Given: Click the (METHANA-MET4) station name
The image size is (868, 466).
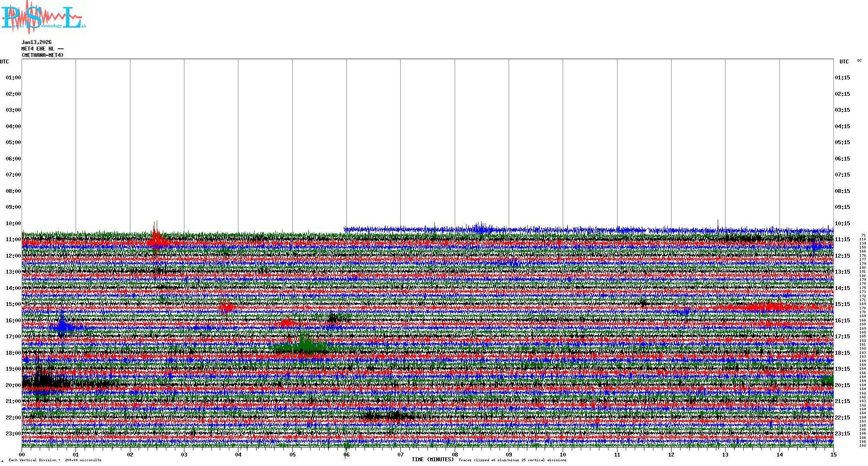Looking at the screenshot, I should pos(42,55).
